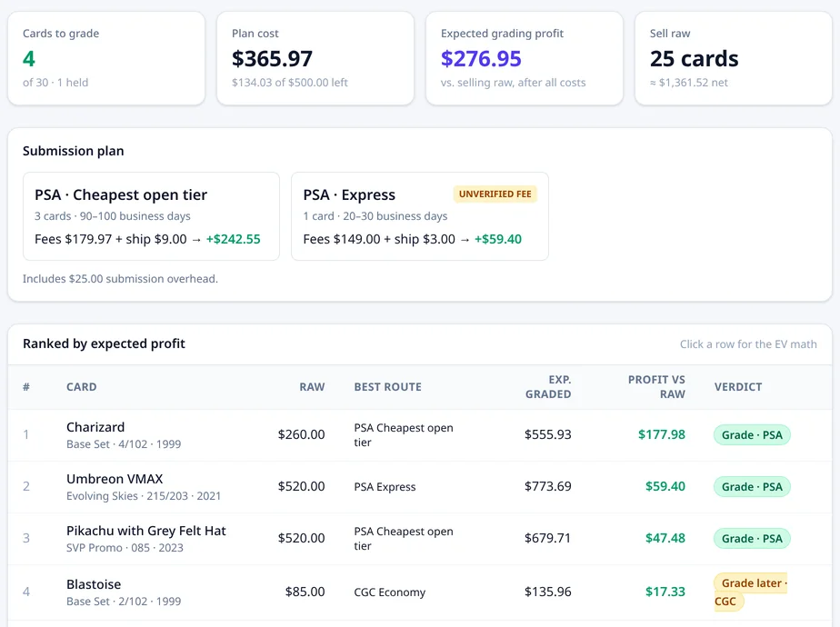Click the Grade · PSA badge for Umbreon VMAX
The height and width of the screenshot is (627, 840).
click(x=752, y=487)
